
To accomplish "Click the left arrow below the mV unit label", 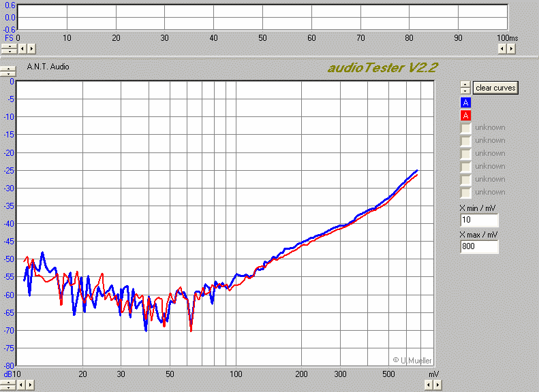I will (429, 385).
